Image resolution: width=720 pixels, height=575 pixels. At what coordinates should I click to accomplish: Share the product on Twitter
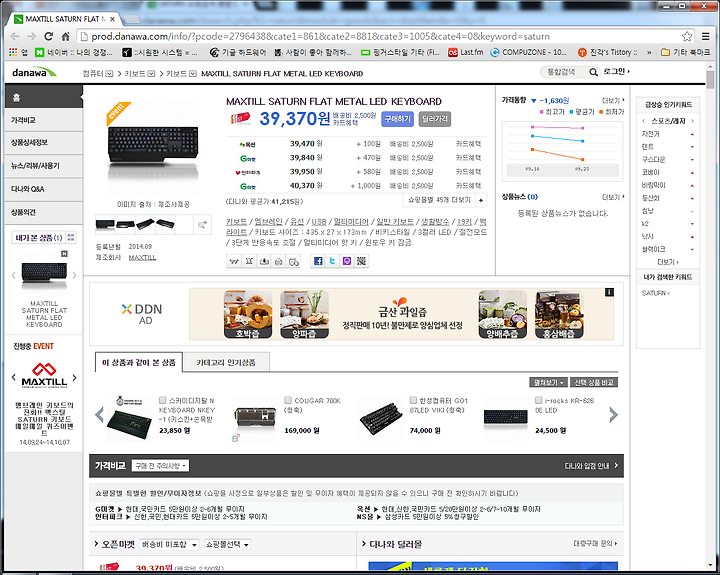[332, 261]
